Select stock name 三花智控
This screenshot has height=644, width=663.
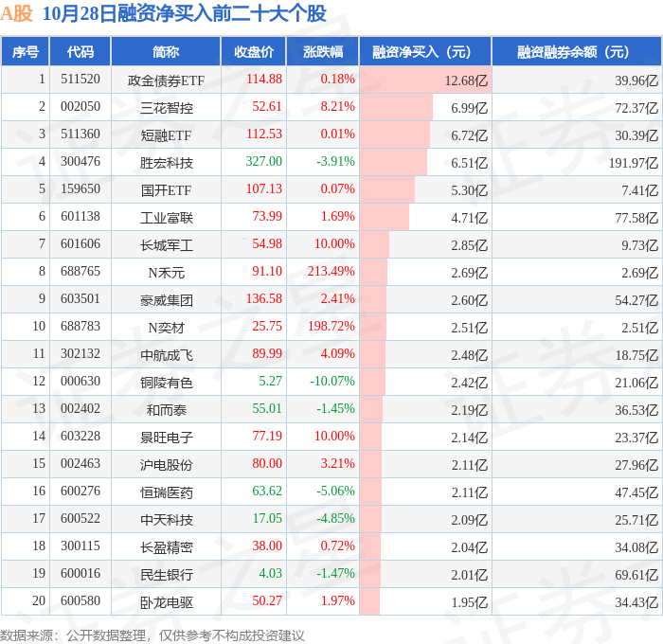point(166,107)
